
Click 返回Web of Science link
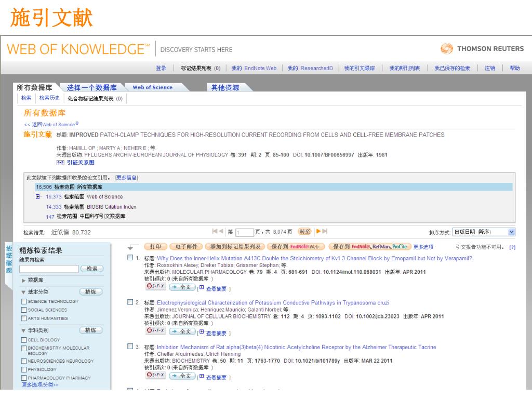pyautogui.click(x=51, y=125)
